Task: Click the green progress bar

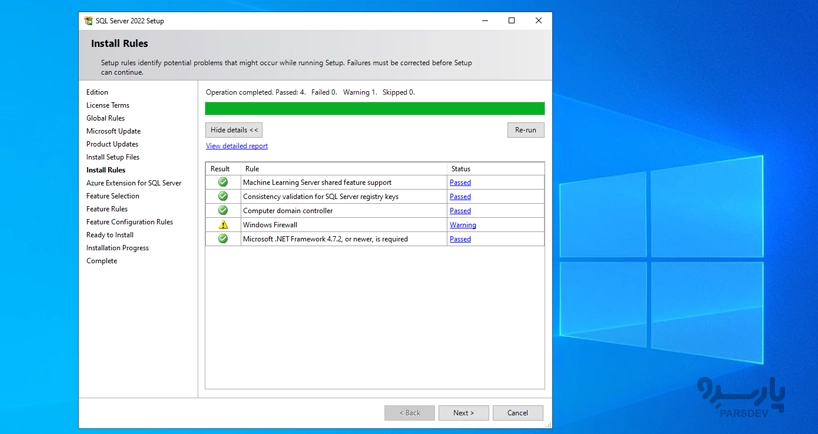Action: (x=374, y=108)
